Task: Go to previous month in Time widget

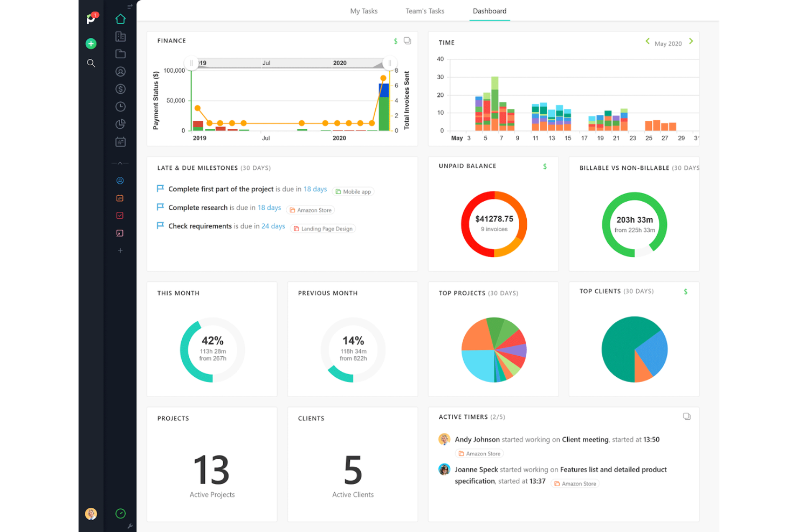Action: 648,41
